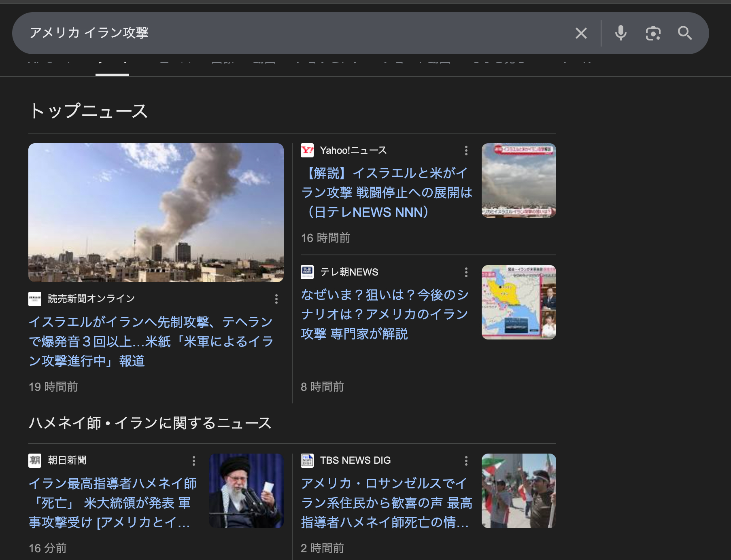The width and height of the screenshot is (731, 560).
Task: Open the three-dot menu on the 朝日新聞 article
Action: pos(193,461)
